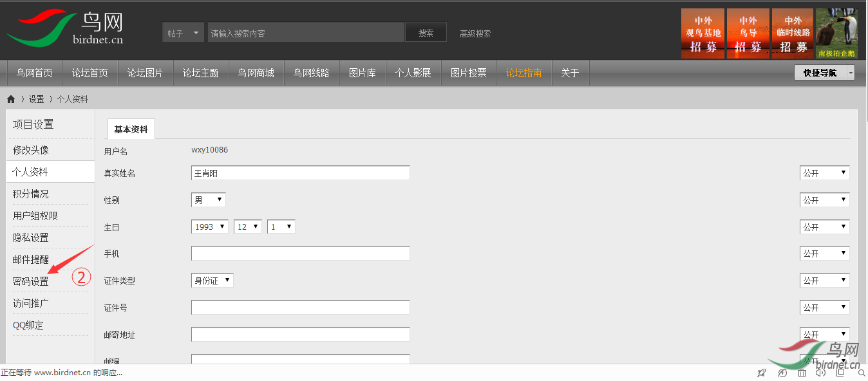
Task: Open the penguin thumbnail banner at top right
Action: [x=836, y=33]
